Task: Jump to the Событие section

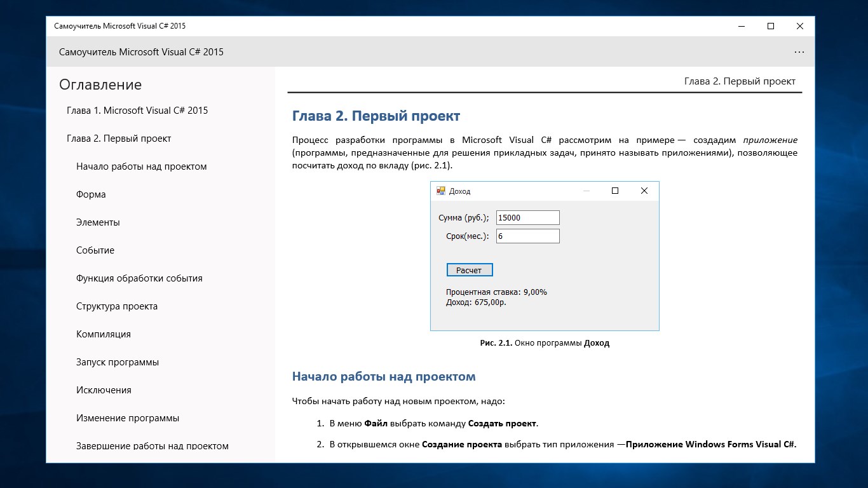Action: click(x=95, y=250)
